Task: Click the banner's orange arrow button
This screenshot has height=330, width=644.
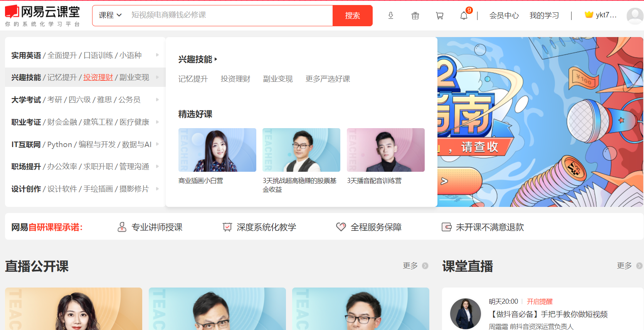Action: [x=459, y=181]
